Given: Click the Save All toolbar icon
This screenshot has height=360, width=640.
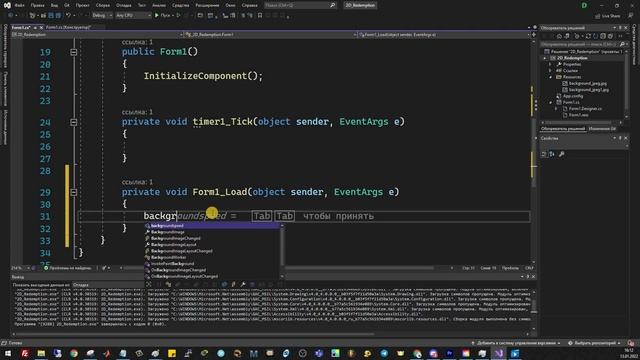Looking at the screenshot, I should (x=58, y=16).
